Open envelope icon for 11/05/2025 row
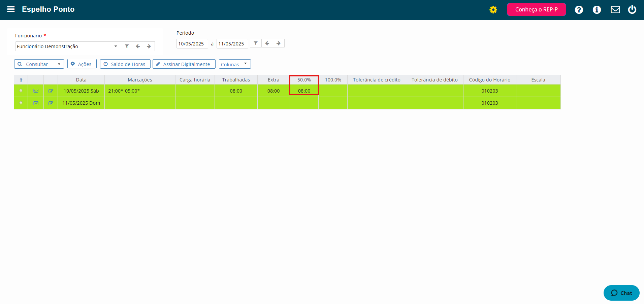 point(36,103)
